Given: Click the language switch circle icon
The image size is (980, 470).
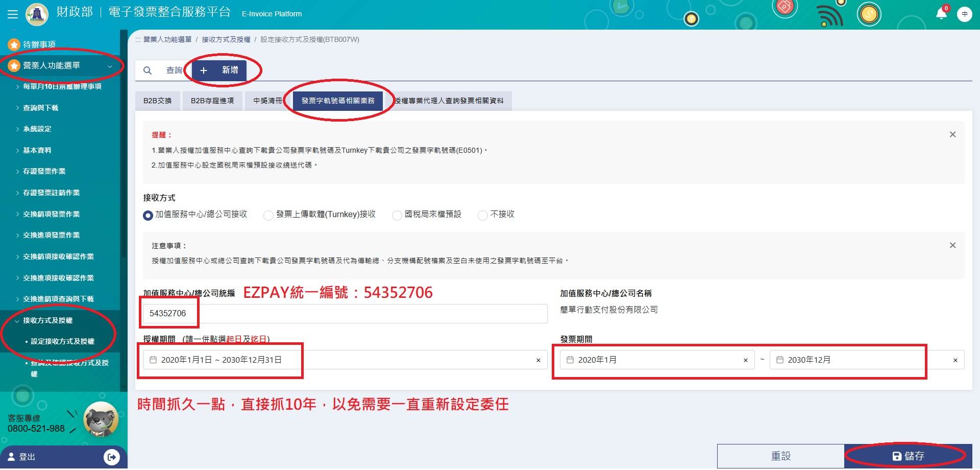Looking at the screenshot, I should 964,14.
